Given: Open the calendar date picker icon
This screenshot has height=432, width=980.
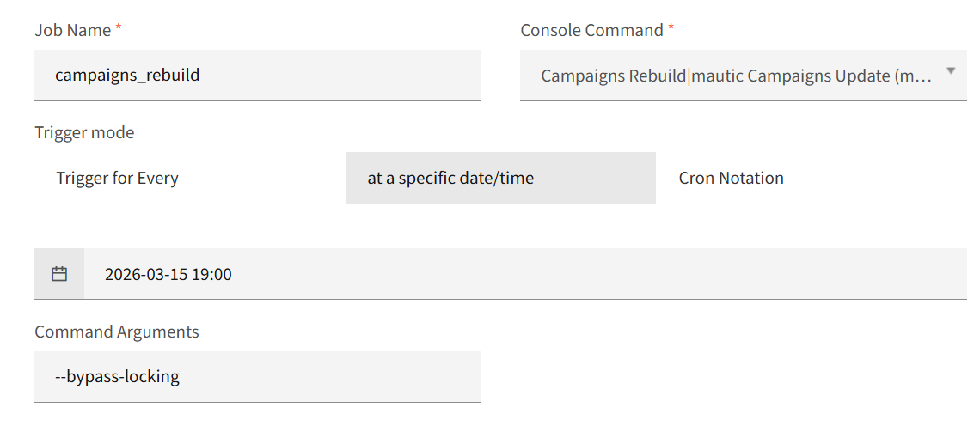Looking at the screenshot, I should 59,275.
